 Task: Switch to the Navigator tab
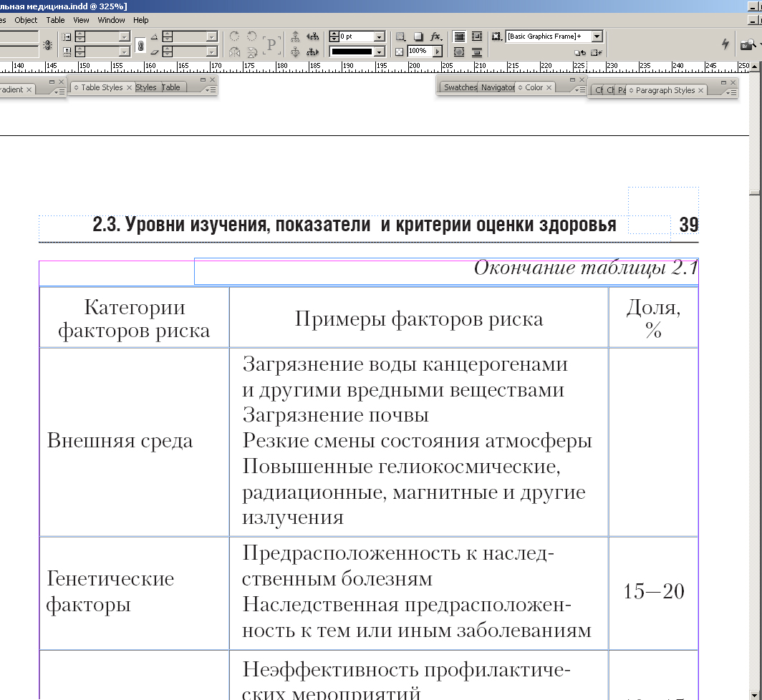pos(498,87)
